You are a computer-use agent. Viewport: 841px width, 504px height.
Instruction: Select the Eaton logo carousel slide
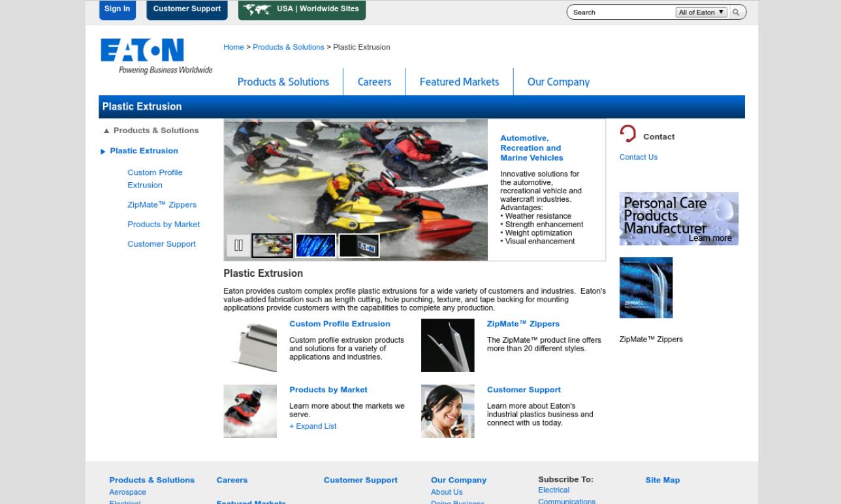(358, 245)
